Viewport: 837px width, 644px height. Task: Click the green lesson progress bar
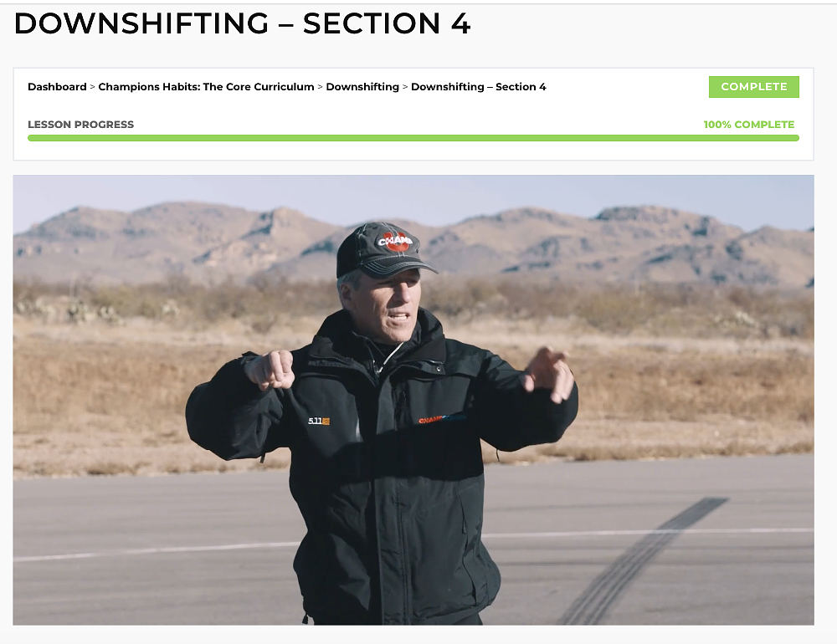(413, 137)
